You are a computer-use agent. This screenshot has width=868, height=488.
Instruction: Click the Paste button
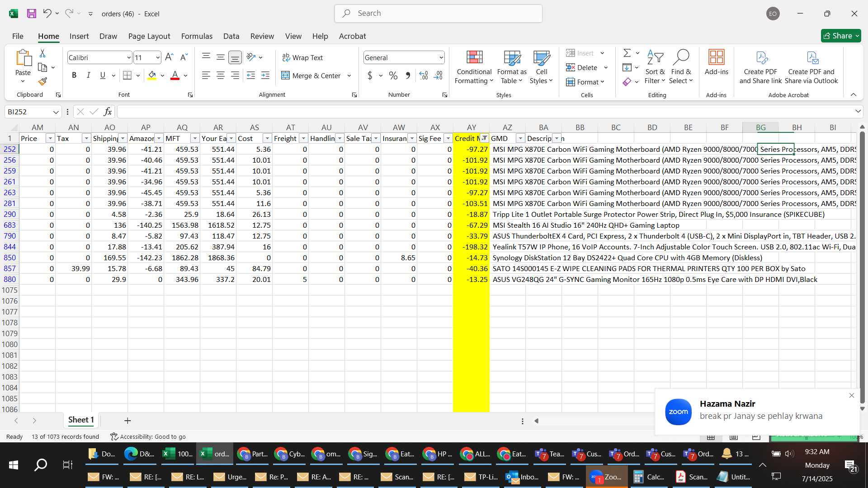tap(23, 61)
